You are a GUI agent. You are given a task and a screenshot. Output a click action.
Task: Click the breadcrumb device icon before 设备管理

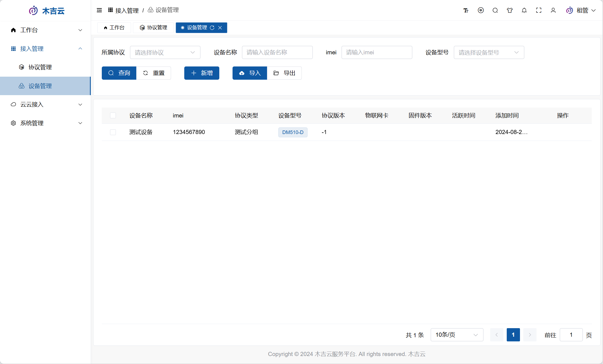[151, 10]
